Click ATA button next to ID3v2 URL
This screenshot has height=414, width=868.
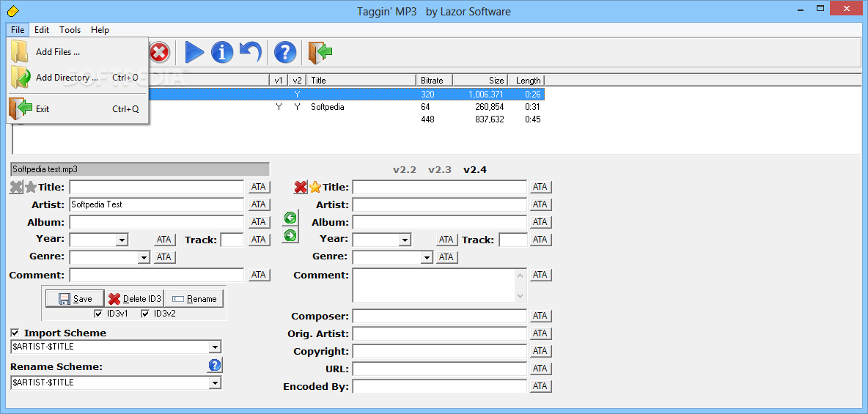tap(540, 369)
